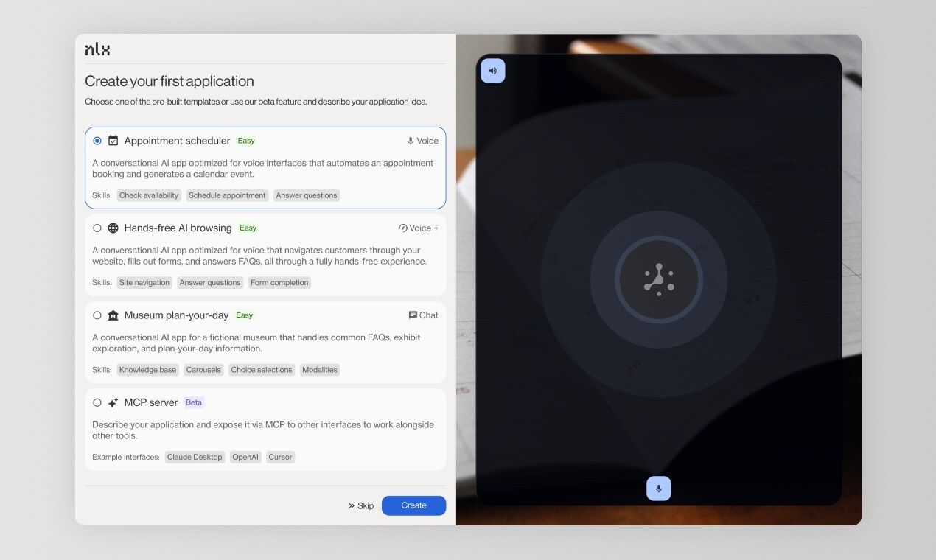Image resolution: width=936 pixels, height=560 pixels.
Task: Select the Museum plan-your-day radio button
Action: 97,315
